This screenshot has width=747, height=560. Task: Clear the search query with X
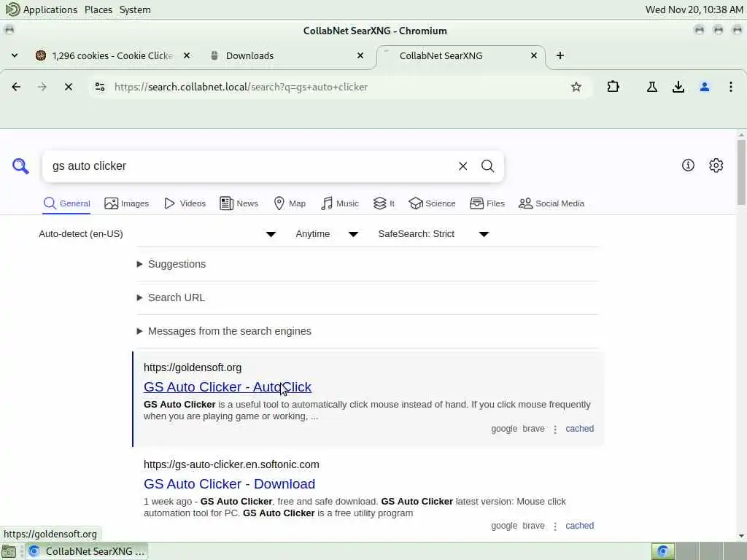click(462, 166)
